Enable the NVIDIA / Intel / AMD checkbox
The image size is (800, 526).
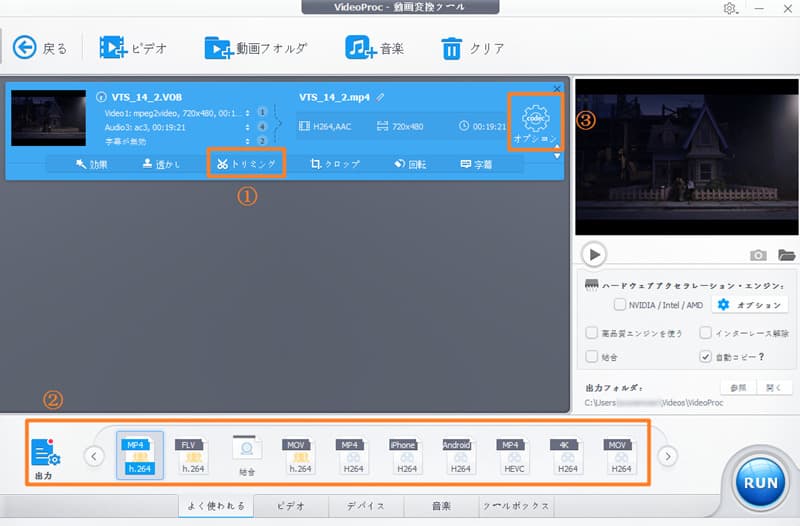(619, 305)
